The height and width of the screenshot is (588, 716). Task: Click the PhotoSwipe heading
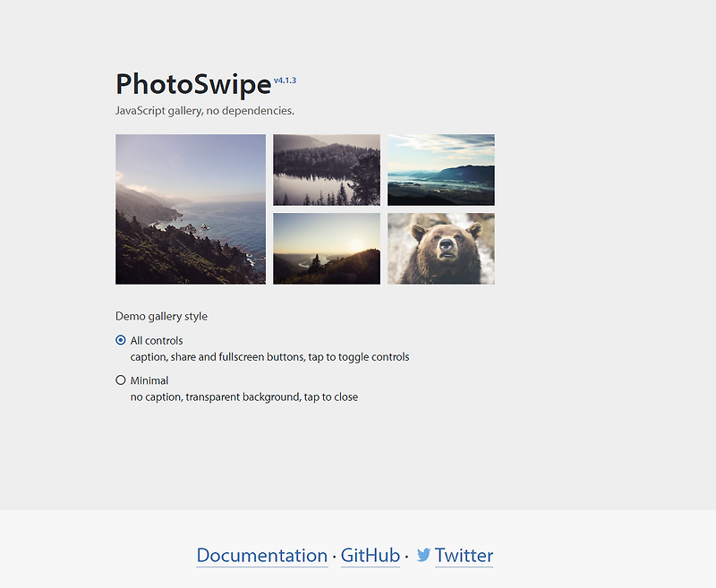coord(192,84)
